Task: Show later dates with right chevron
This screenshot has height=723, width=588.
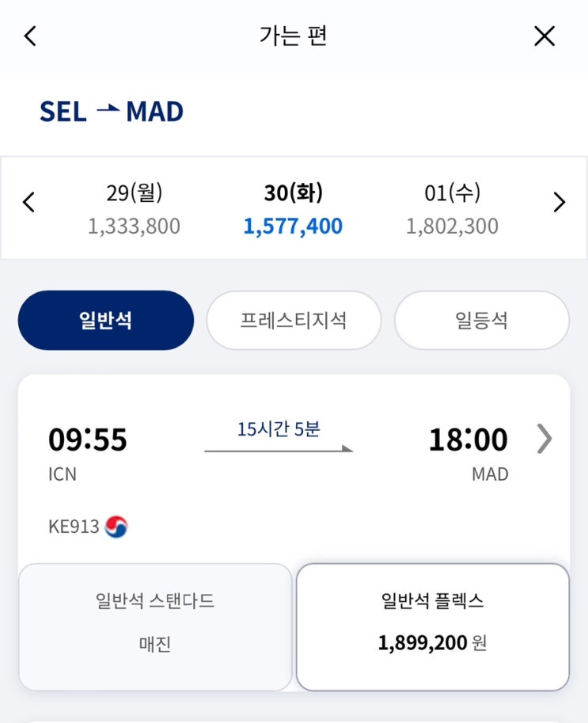Action: point(560,203)
